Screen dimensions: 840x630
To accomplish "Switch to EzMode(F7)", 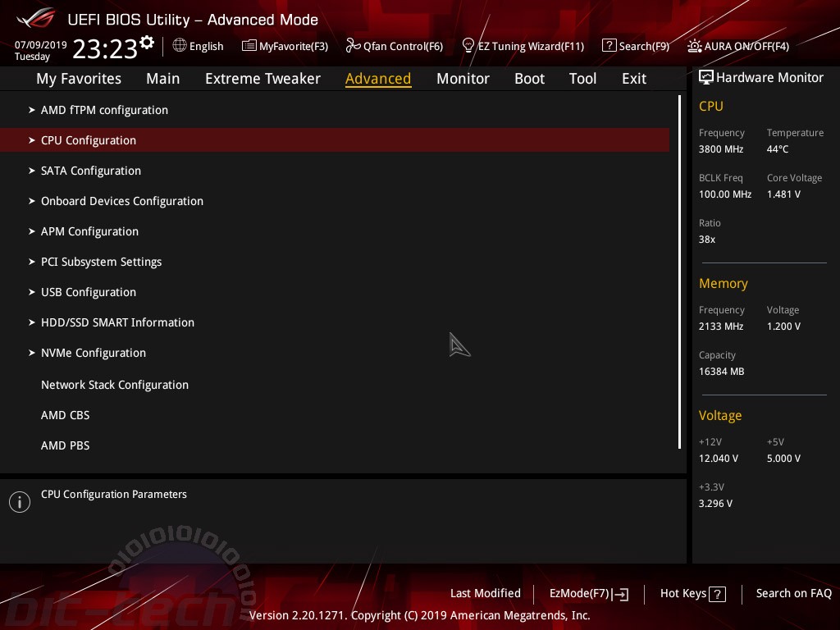I will click(x=580, y=594).
